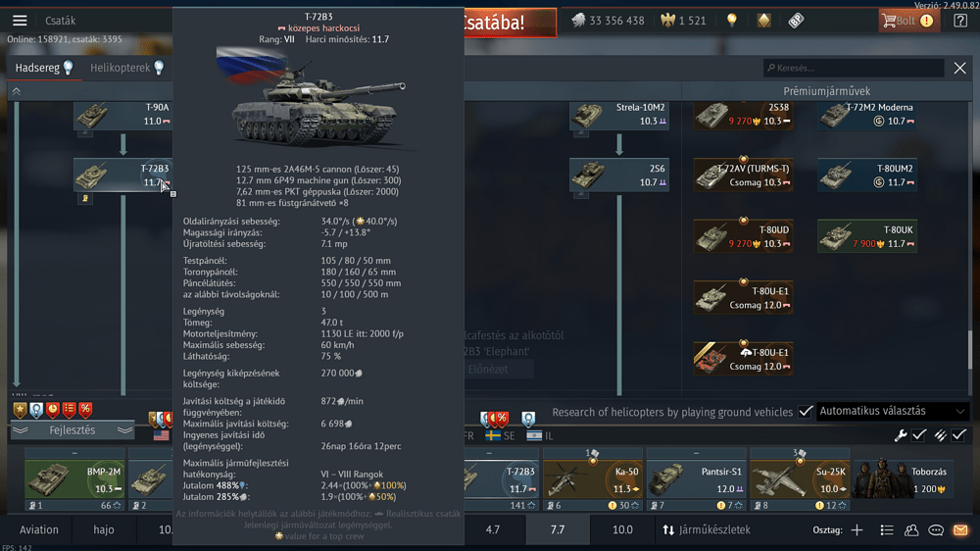
Task: Expand the Fejlesztés panel
Action: pyautogui.click(x=73, y=430)
